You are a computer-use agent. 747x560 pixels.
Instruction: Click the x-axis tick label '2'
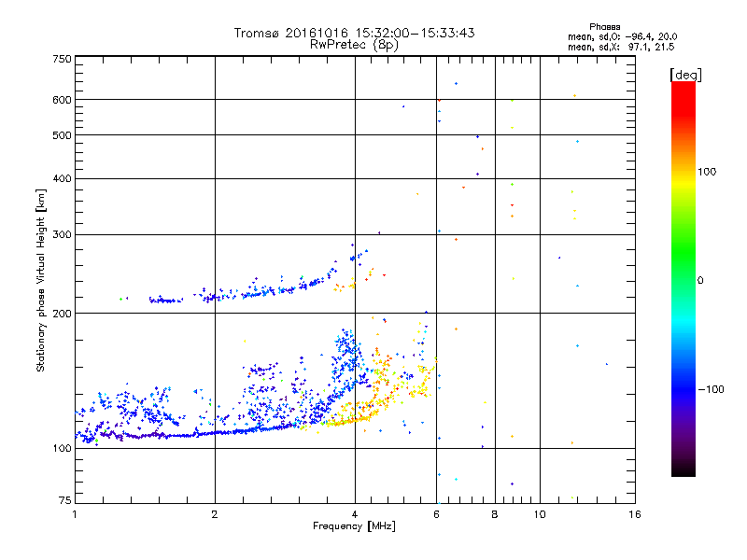coord(215,514)
